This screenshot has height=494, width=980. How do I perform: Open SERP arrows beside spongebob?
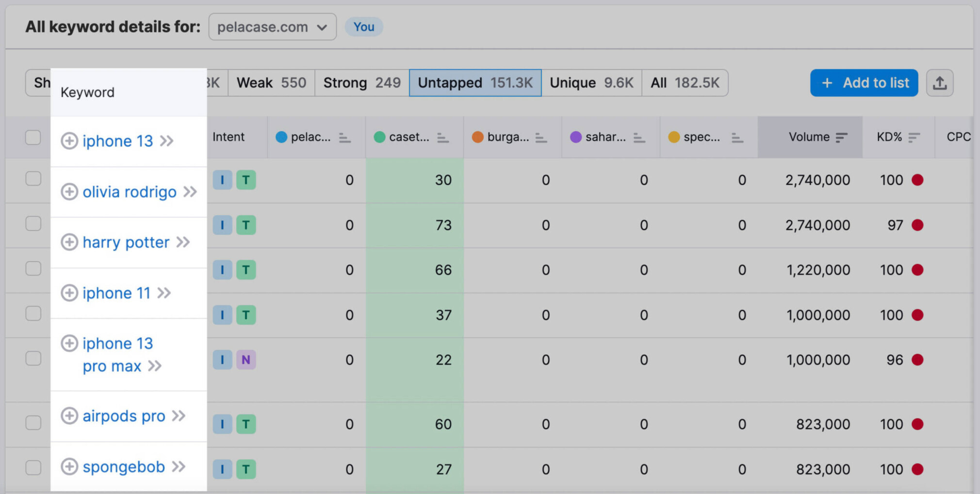point(179,467)
